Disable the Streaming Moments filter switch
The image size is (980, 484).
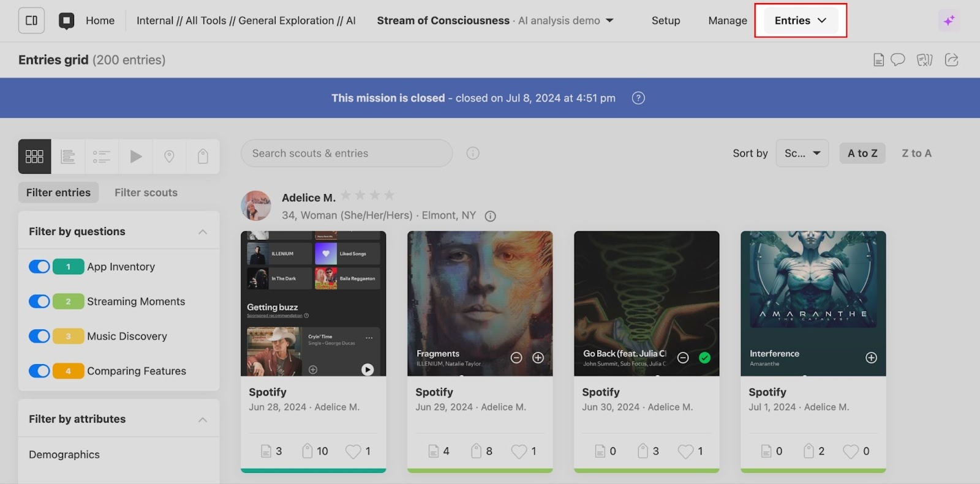[40, 302]
